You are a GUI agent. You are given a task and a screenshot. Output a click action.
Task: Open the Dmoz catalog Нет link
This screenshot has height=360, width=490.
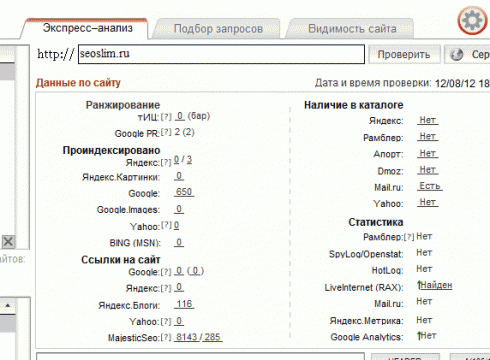coord(428,170)
